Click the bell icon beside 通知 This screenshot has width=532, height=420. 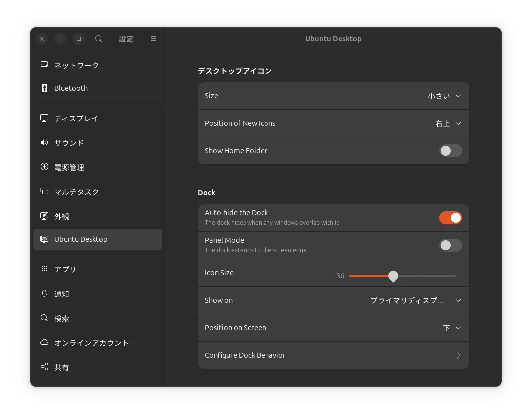click(x=44, y=293)
